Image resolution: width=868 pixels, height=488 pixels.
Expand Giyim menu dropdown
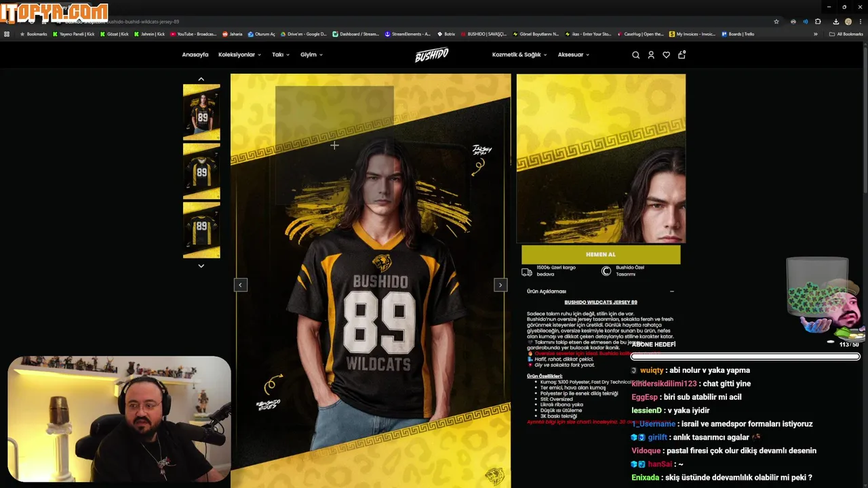[x=311, y=55]
